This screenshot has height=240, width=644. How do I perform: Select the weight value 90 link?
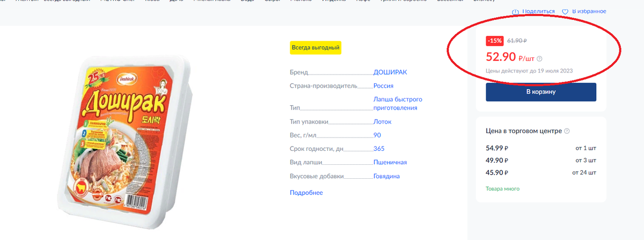click(377, 135)
